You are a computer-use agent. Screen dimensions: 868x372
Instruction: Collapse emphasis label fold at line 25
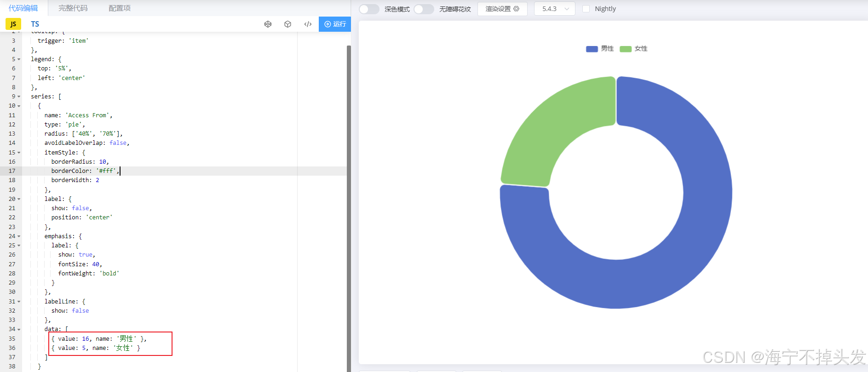[x=19, y=246]
